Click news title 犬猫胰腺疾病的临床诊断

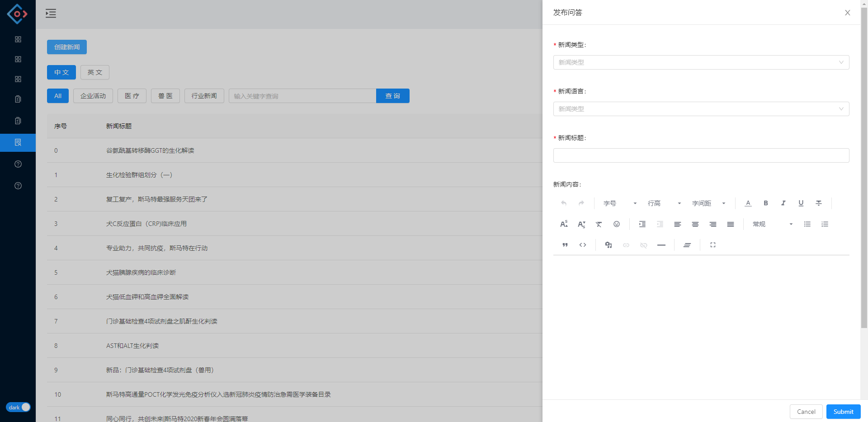[141, 272]
